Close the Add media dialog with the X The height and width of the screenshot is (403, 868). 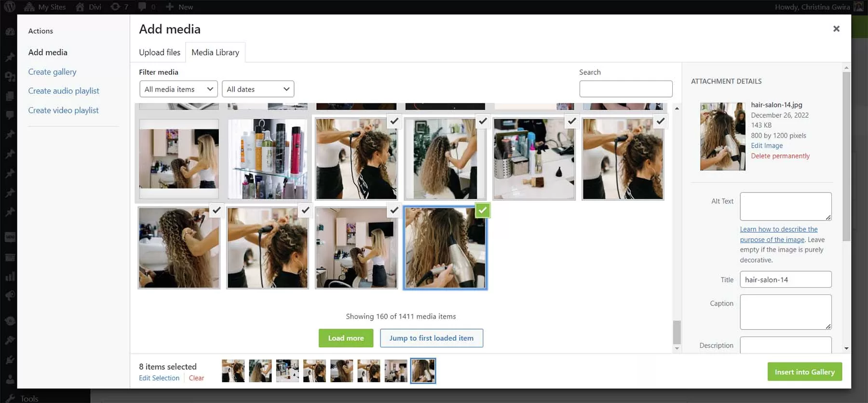[836, 29]
